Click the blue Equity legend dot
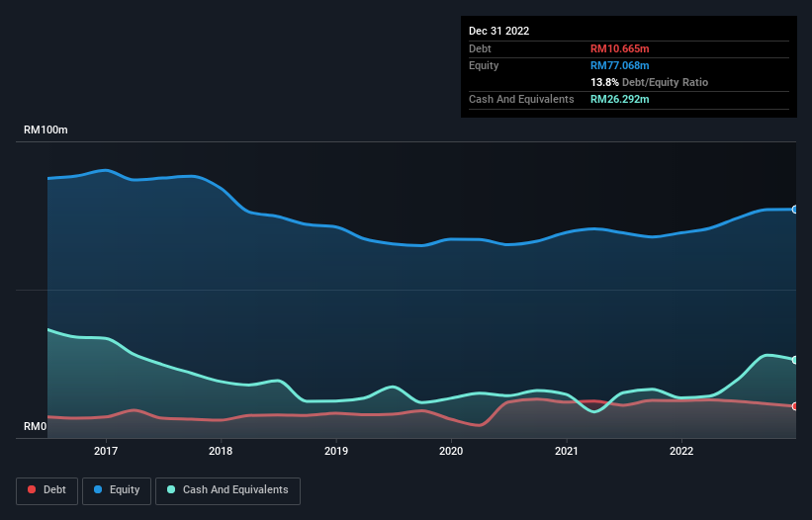 pos(98,489)
